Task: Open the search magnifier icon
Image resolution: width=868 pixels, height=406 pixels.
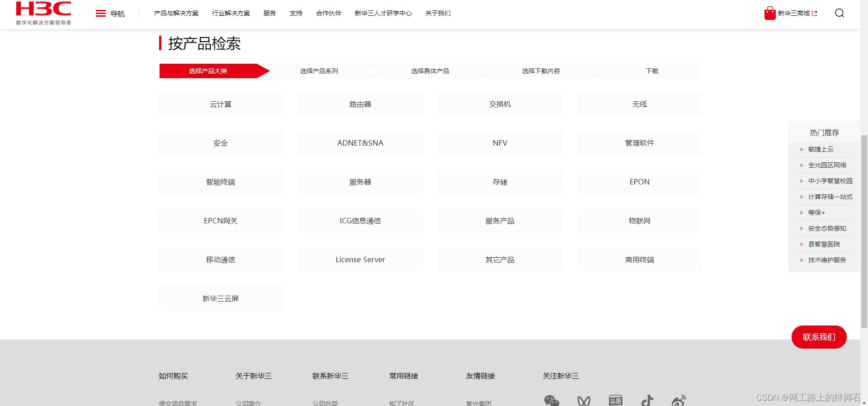Action: pyautogui.click(x=840, y=13)
